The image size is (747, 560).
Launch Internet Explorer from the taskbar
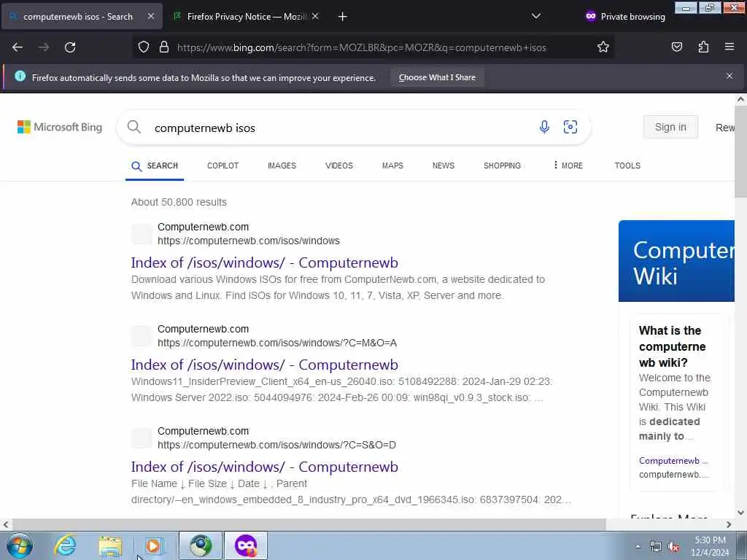pyautogui.click(x=65, y=545)
